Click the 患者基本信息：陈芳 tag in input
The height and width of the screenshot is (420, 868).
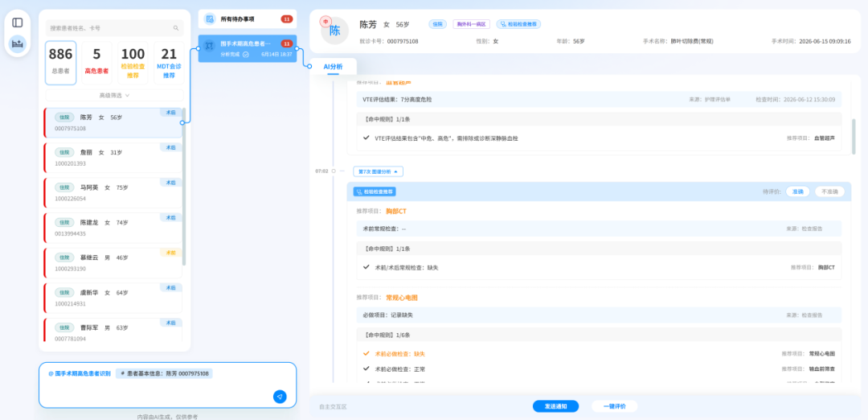click(165, 373)
